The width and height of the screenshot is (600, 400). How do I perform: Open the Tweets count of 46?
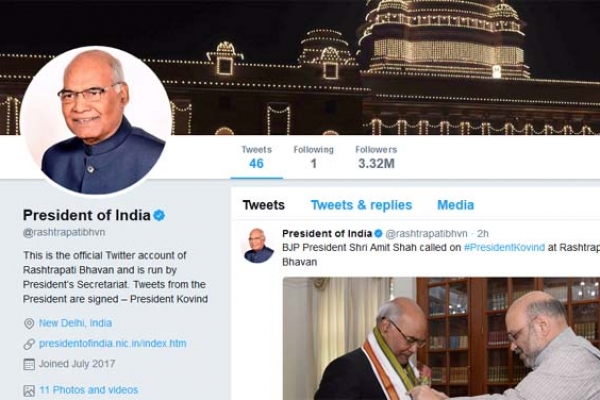[256, 157]
